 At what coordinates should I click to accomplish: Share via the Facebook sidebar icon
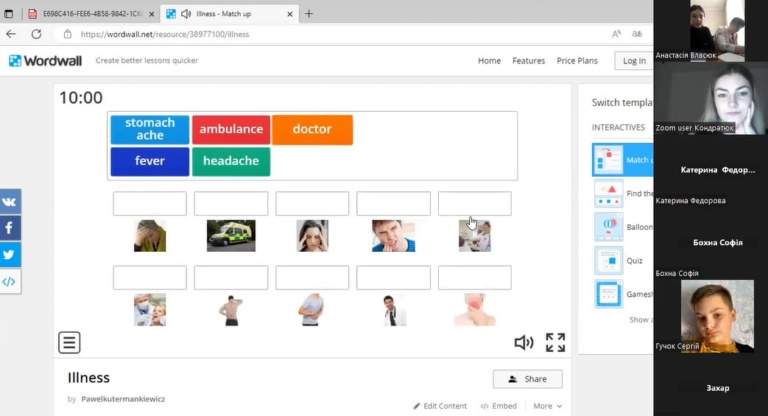point(9,228)
